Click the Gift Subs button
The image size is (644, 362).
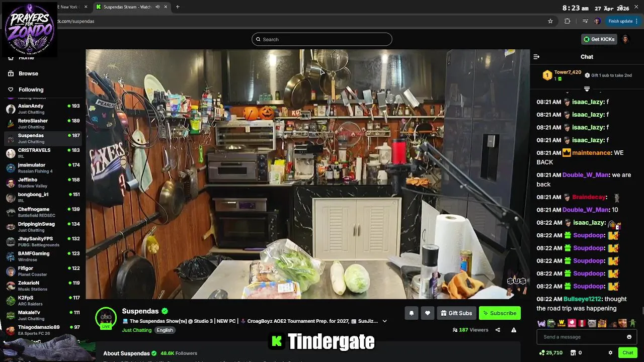click(x=456, y=313)
